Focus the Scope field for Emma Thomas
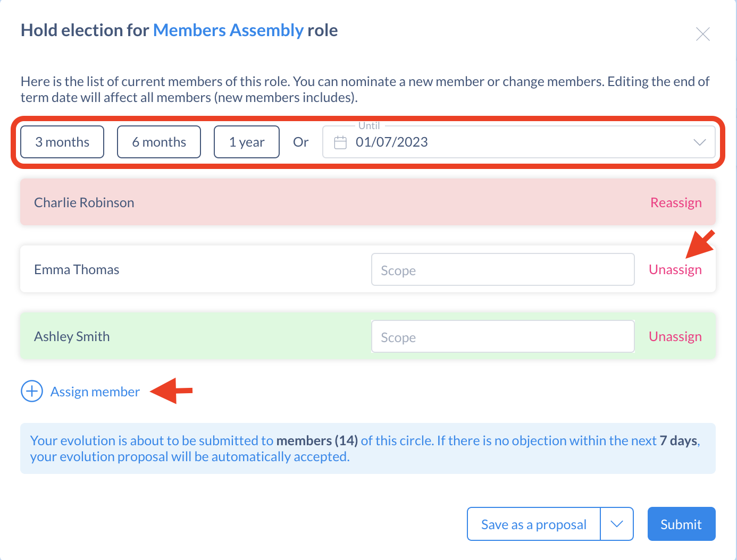The width and height of the screenshot is (737, 560). pos(503,269)
